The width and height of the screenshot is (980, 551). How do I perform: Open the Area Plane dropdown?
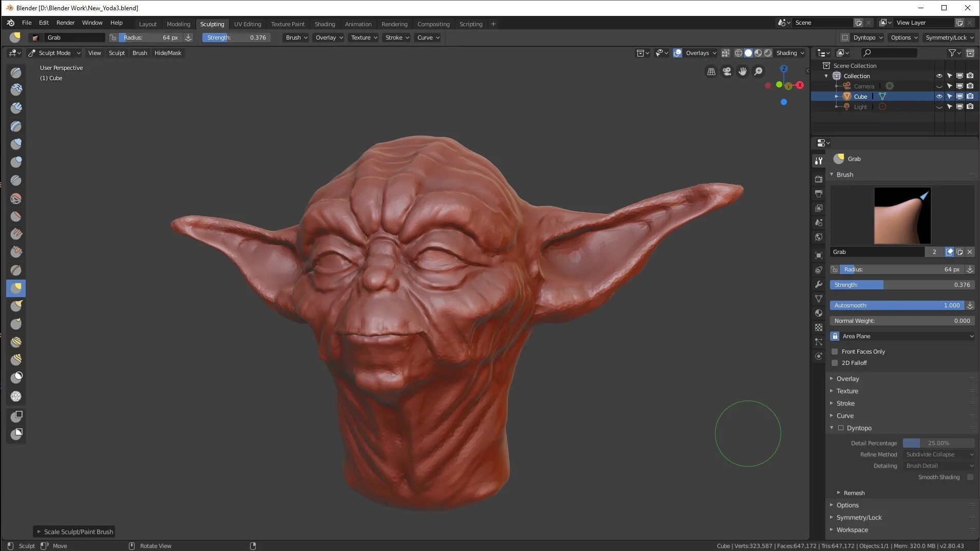(907, 336)
